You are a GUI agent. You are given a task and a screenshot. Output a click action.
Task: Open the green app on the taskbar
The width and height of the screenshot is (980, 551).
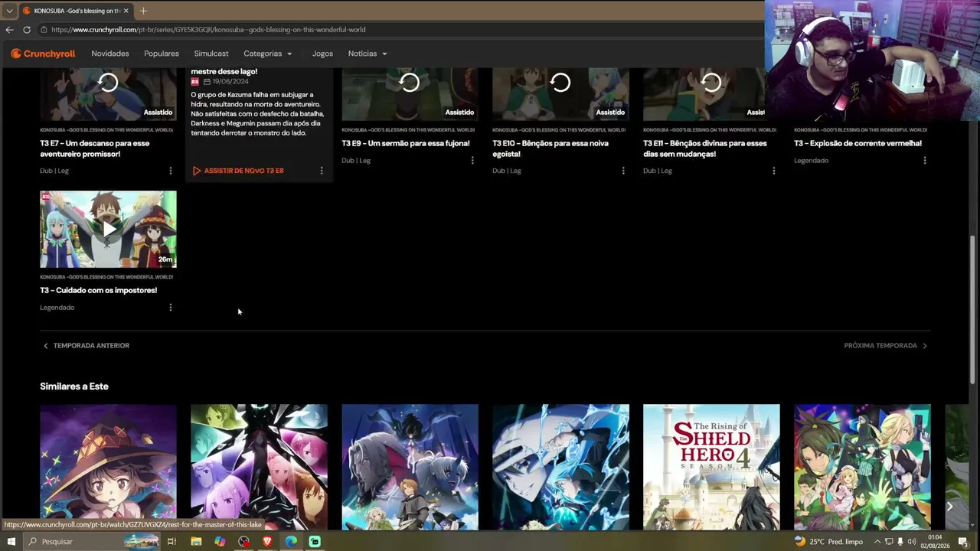click(315, 542)
